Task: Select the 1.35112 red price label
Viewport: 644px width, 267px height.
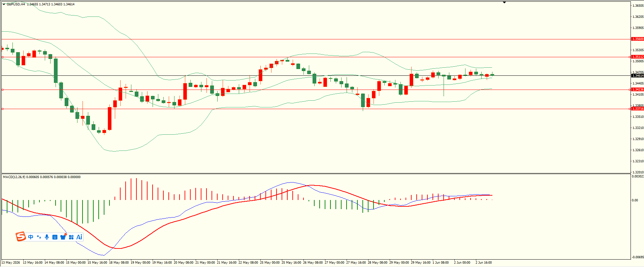Action: pos(638,57)
